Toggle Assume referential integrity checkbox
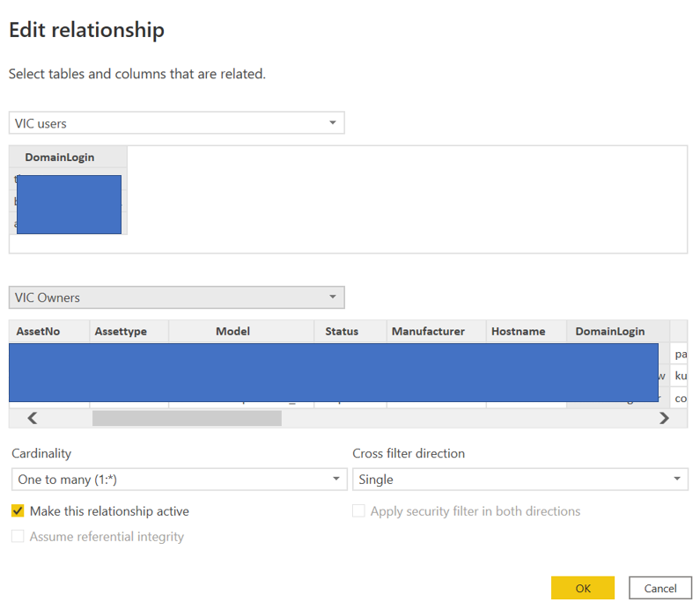The width and height of the screenshot is (700, 616). coord(18,536)
